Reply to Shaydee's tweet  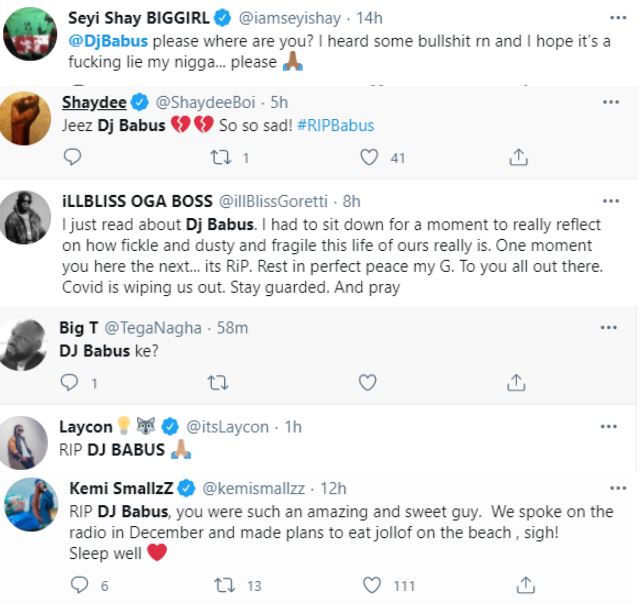point(71,157)
